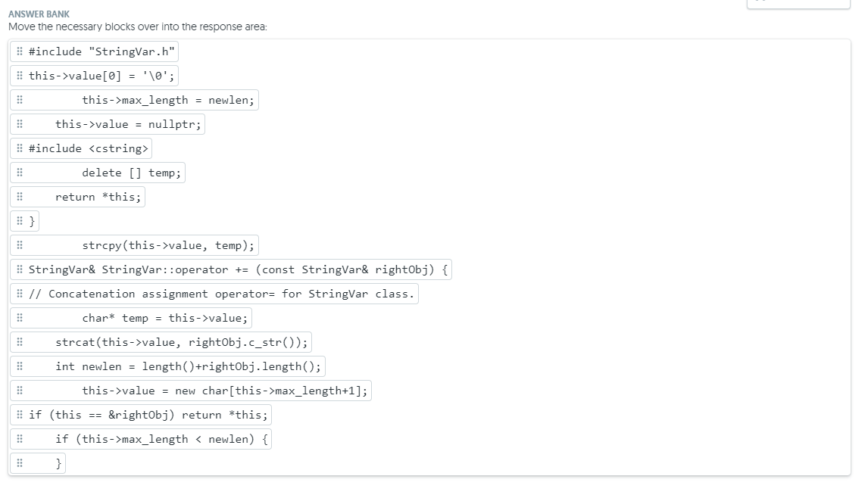Select the concatenation assignment comment block

[x=220, y=294]
